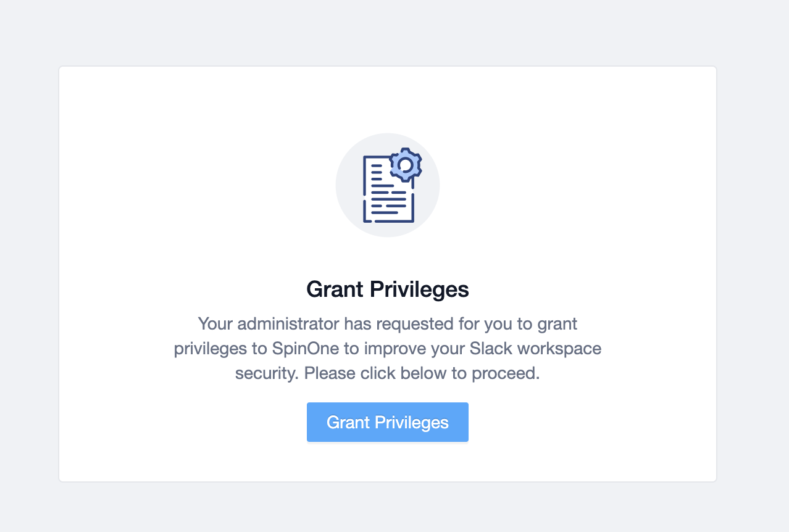Click the word SpinOne in the description
789x532 pixels.
[x=306, y=349]
